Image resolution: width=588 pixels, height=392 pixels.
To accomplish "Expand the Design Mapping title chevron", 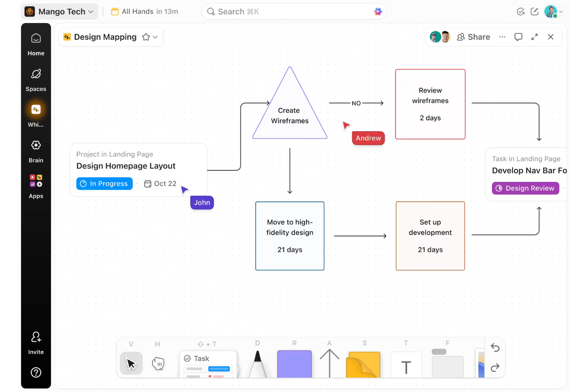I will (155, 37).
